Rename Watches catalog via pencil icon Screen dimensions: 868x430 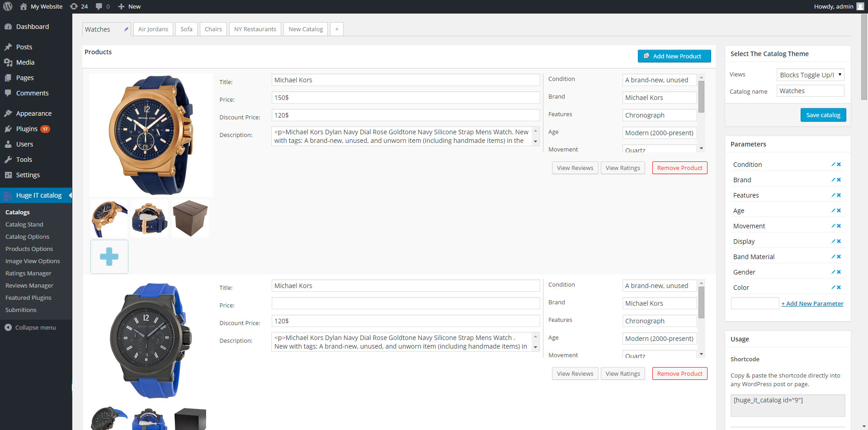tap(126, 29)
